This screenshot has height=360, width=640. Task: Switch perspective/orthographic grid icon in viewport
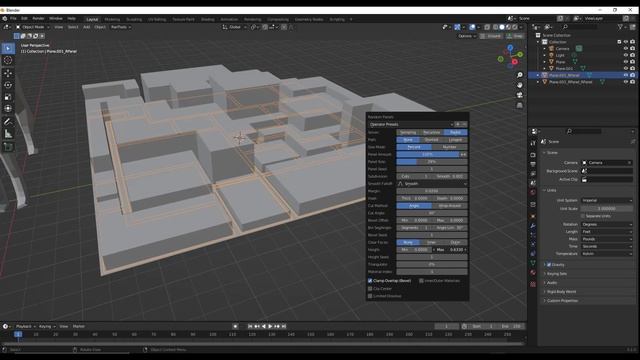(519, 105)
